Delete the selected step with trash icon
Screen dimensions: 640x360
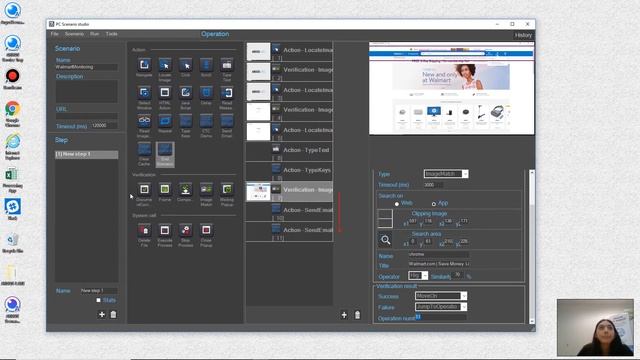(113, 314)
